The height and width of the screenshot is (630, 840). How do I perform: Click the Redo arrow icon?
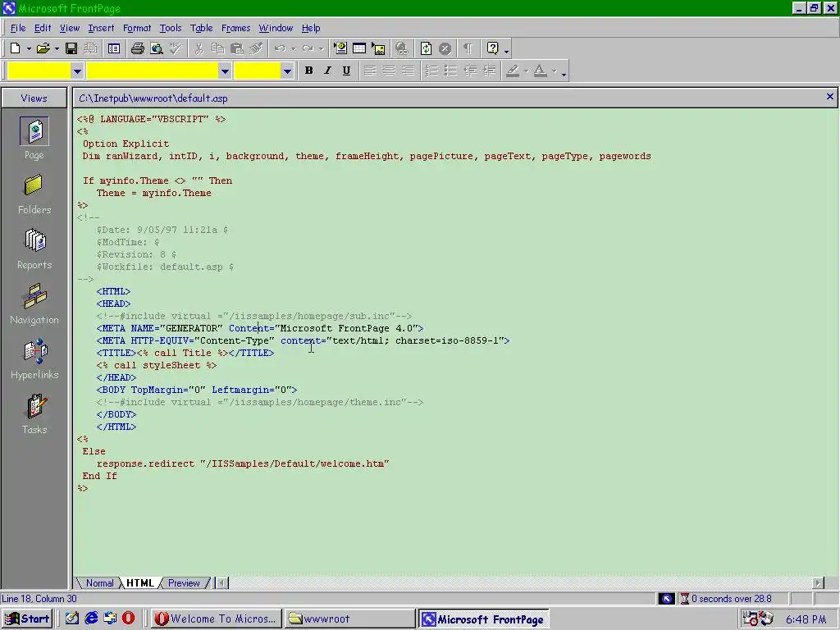(308, 48)
